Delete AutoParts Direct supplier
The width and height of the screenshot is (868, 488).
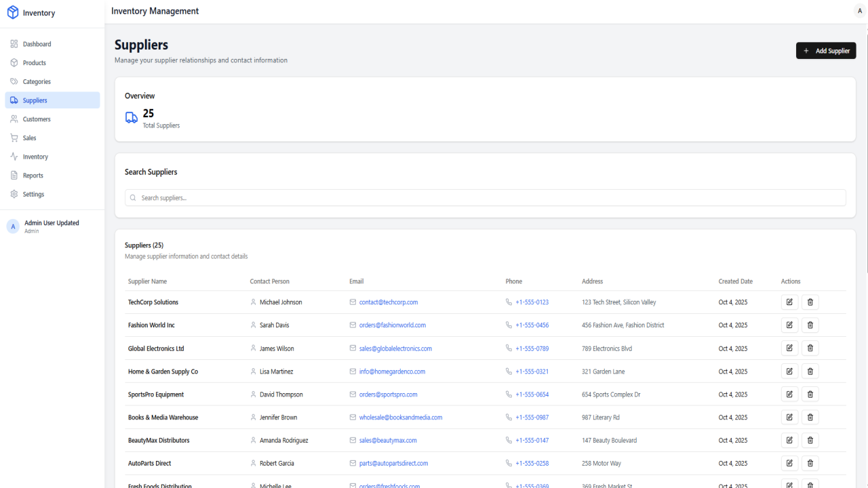(x=810, y=464)
